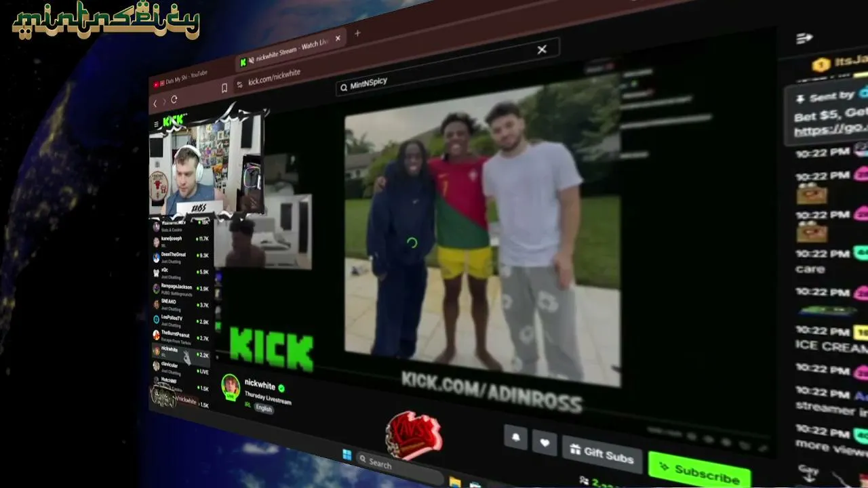Close the nickwhite Stream browser tab
The width and height of the screenshot is (868, 488).
338,38
